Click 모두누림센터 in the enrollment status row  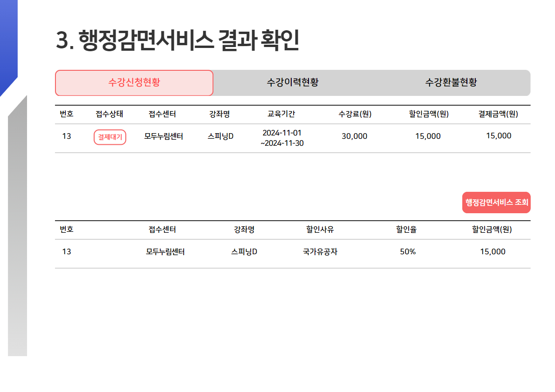(164, 136)
